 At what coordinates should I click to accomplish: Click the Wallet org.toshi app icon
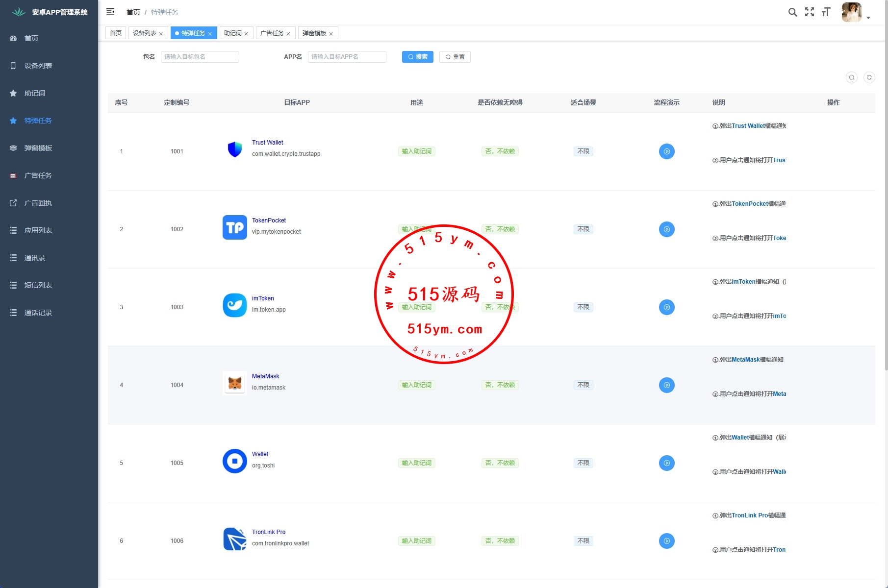235,461
